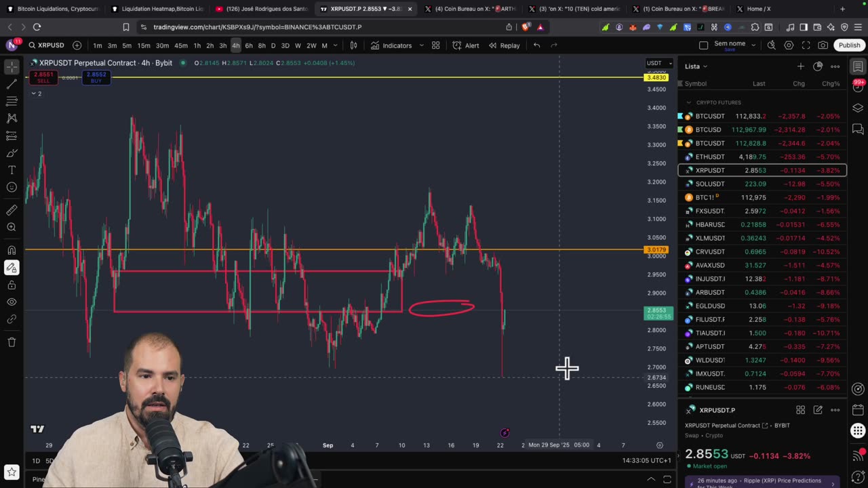
Task: Select SOLUSDT in the watchlist
Action: [x=762, y=184]
